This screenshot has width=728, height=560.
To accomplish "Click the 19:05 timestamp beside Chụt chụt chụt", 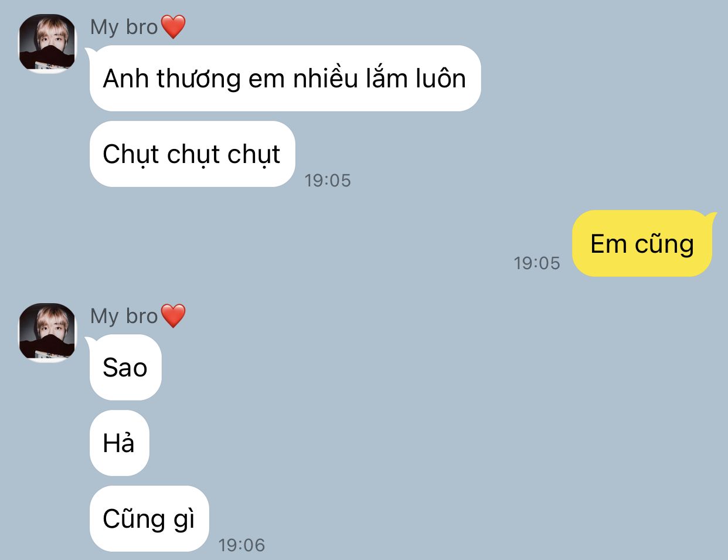I will [328, 180].
